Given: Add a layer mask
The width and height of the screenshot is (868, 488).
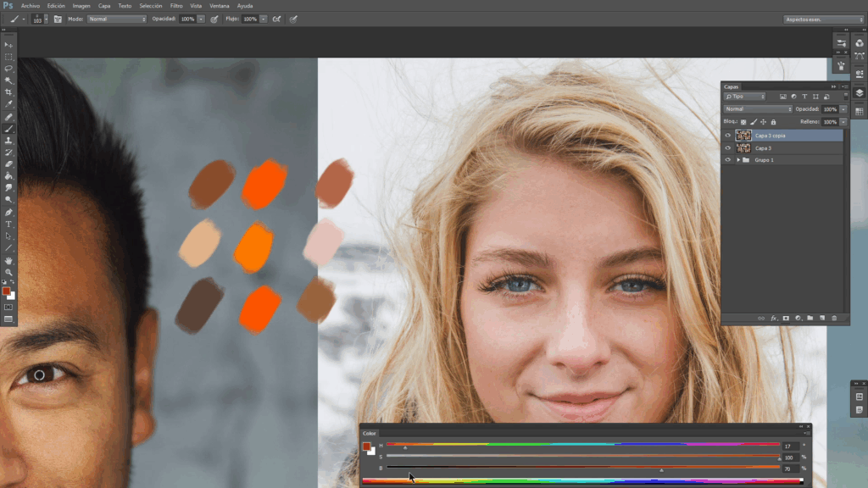Looking at the screenshot, I should coord(786,319).
